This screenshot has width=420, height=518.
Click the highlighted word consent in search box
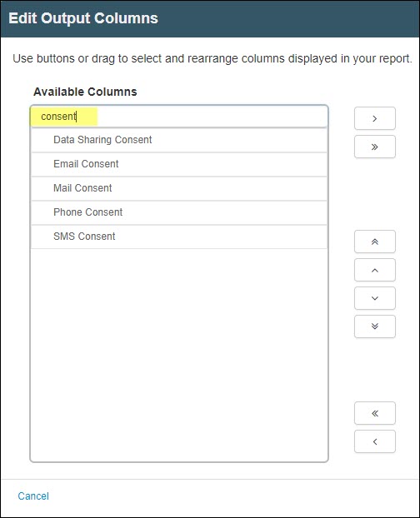click(x=58, y=117)
